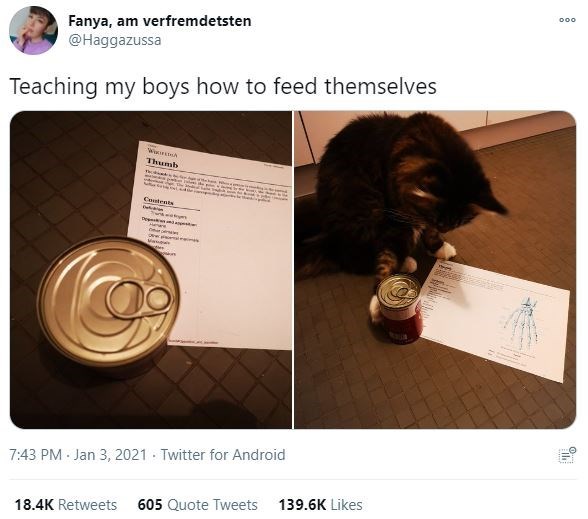Open the 7:43 PM timestamp link

click(36, 455)
